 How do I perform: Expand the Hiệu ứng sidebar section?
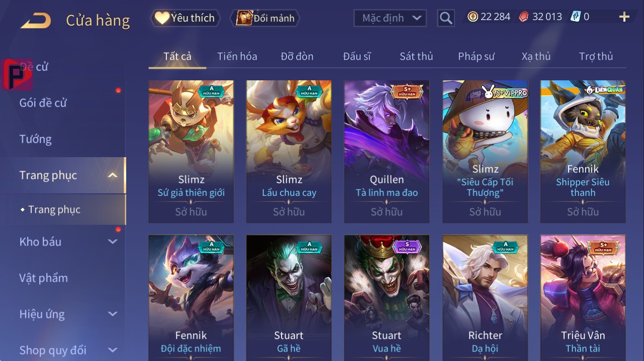(113, 314)
